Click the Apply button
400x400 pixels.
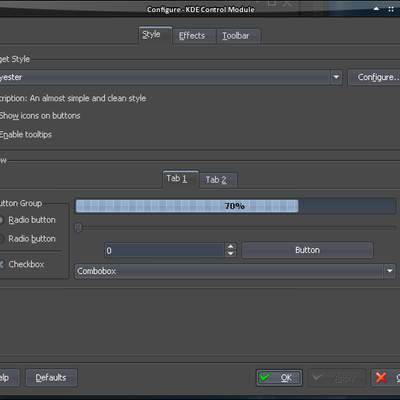[x=337, y=378]
